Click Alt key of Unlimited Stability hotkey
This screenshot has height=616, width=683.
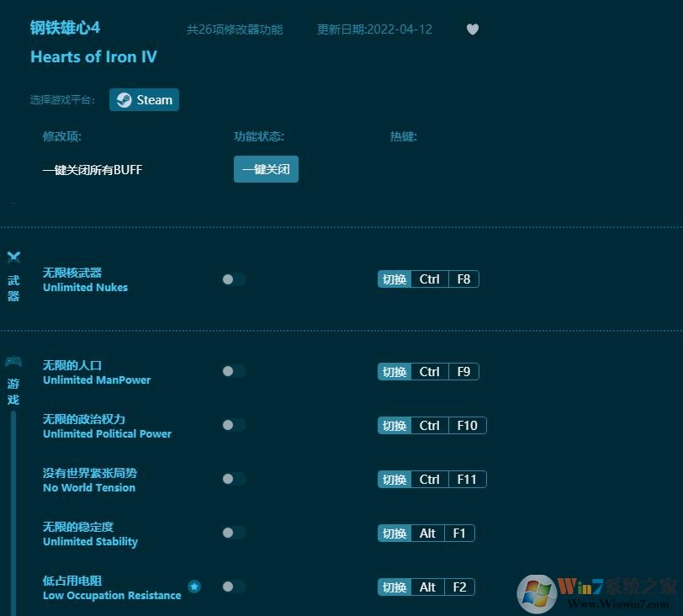point(428,534)
